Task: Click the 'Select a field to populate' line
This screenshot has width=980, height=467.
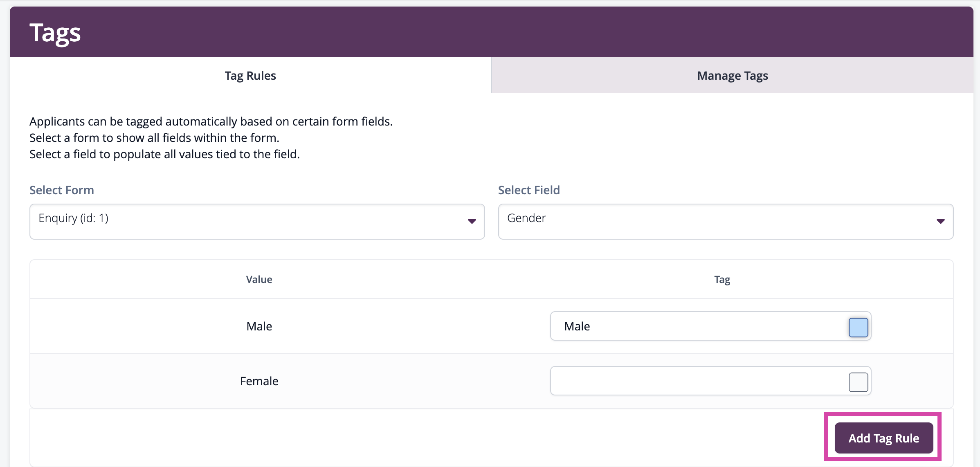Action: click(164, 154)
